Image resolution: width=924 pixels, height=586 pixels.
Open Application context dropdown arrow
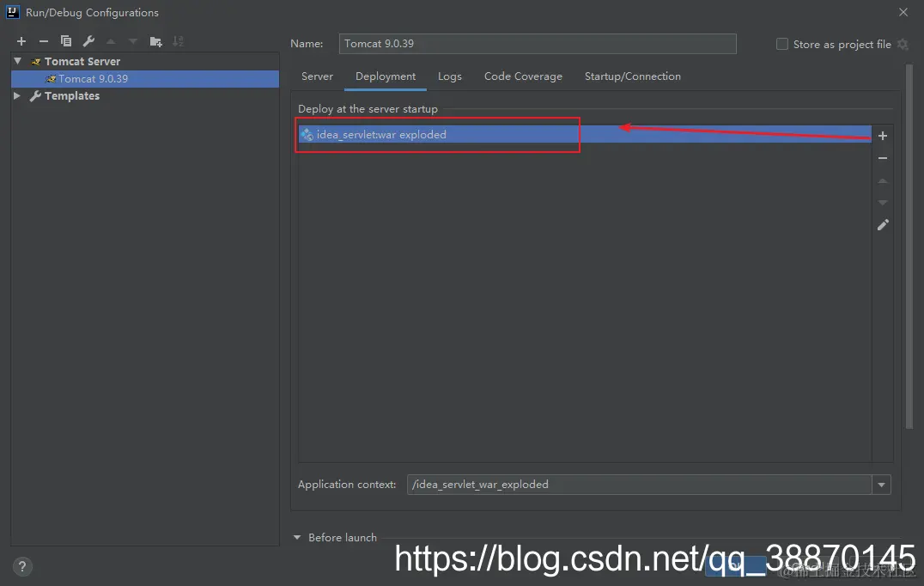pos(882,485)
